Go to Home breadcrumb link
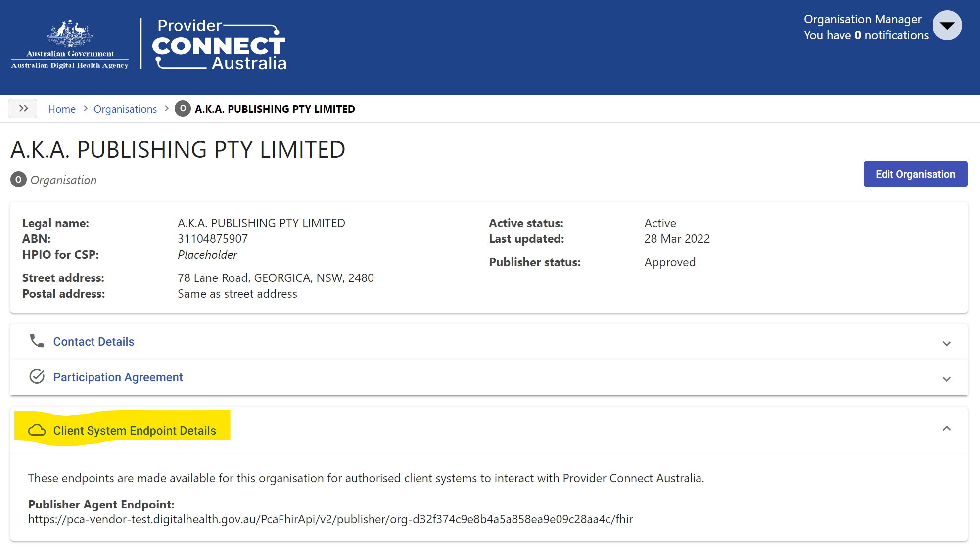The width and height of the screenshot is (980, 554). coord(62,109)
